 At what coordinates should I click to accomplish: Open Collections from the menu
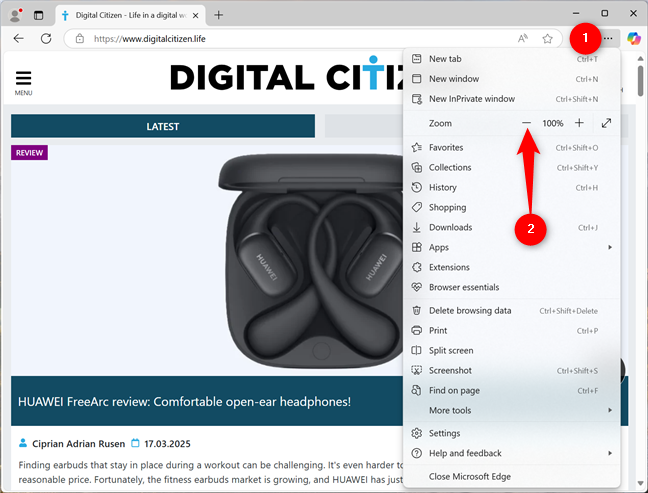click(512, 167)
